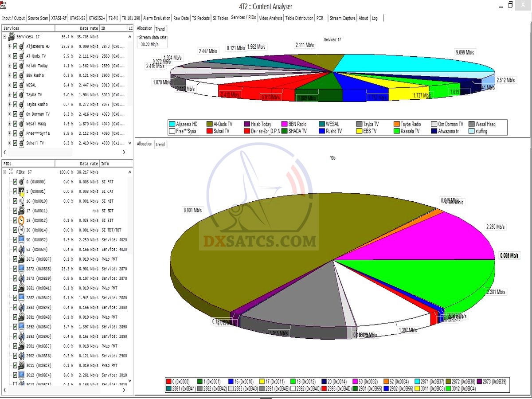Click the PID 18 SI EIT icon
This screenshot has width=532, height=399.
coord(22,220)
